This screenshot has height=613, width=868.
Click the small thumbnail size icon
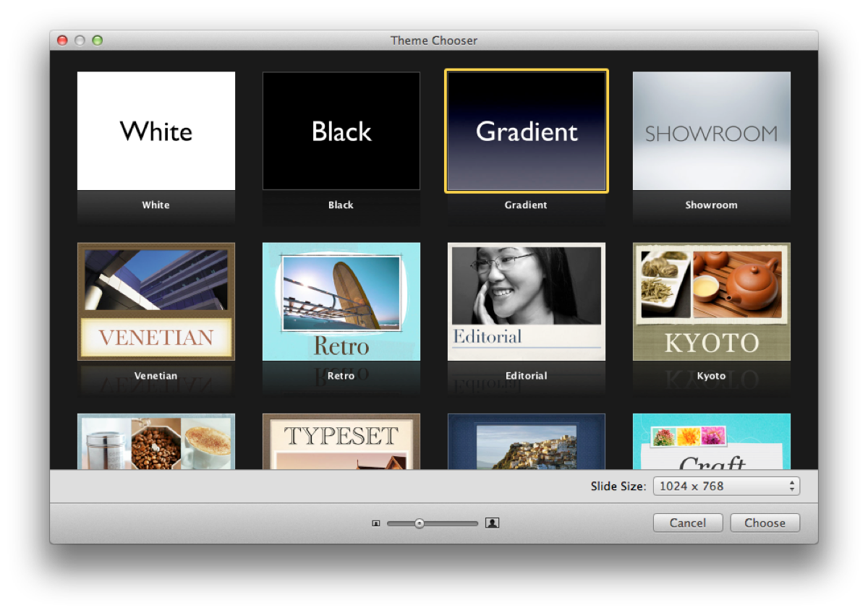[x=375, y=523]
